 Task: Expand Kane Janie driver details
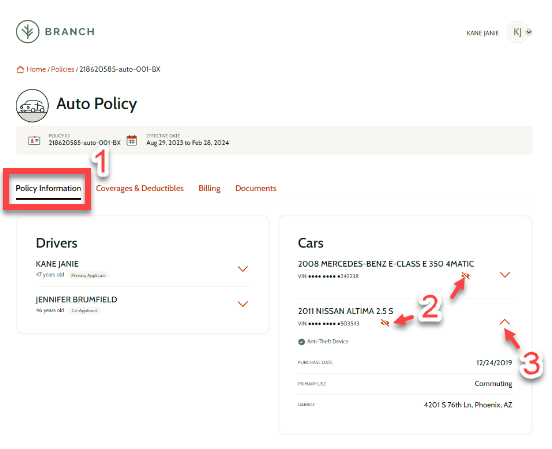tap(243, 269)
